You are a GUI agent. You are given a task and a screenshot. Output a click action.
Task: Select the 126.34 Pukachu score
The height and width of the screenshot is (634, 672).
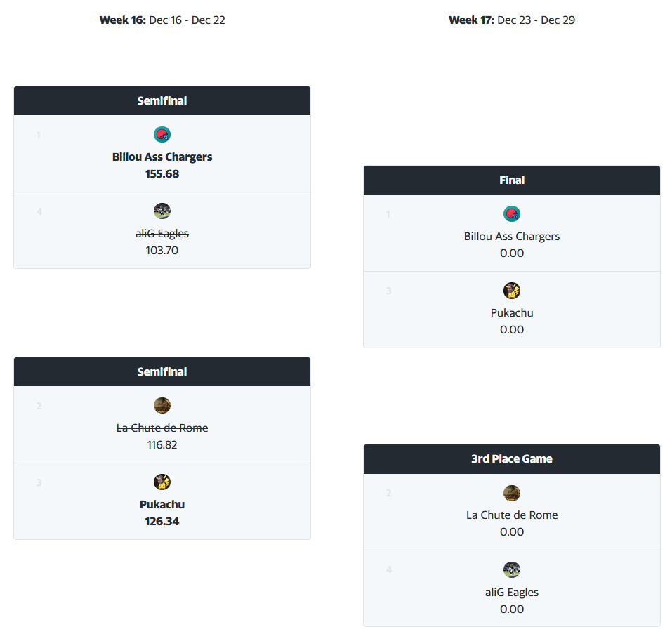pyautogui.click(x=162, y=522)
